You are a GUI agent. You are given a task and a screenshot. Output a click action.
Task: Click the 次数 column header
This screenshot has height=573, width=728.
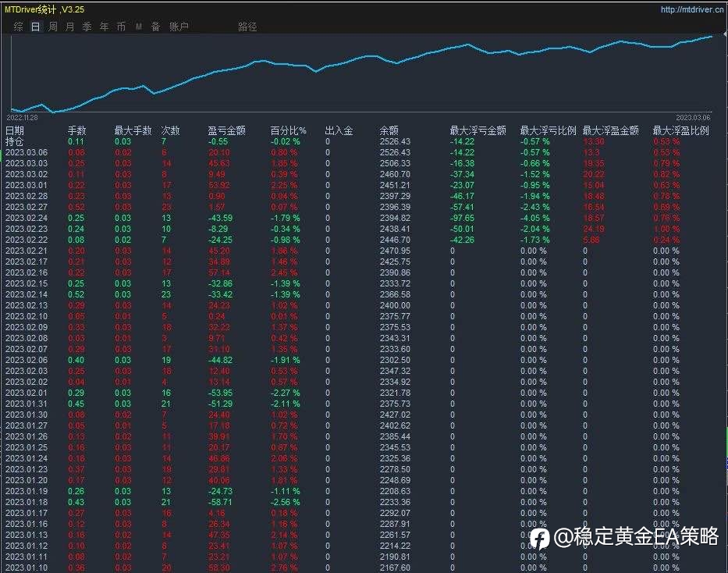tap(170, 130)
